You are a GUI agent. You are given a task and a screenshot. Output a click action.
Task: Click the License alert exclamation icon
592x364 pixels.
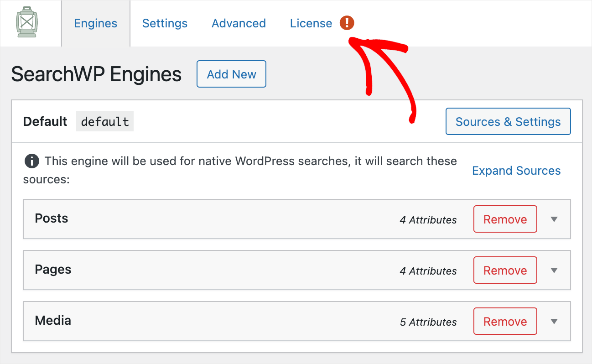coord(347,23)
